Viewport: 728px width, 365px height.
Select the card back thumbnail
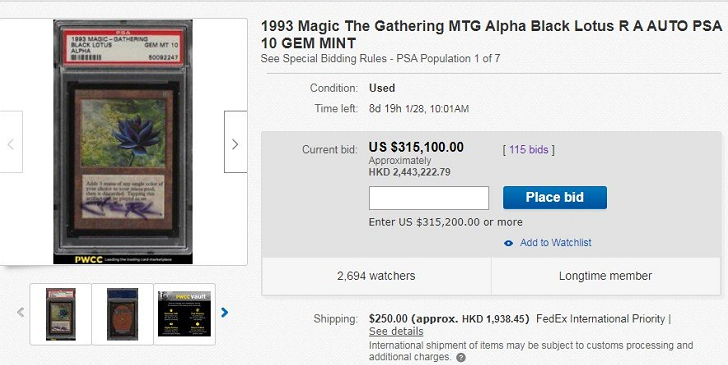point(123,314)
